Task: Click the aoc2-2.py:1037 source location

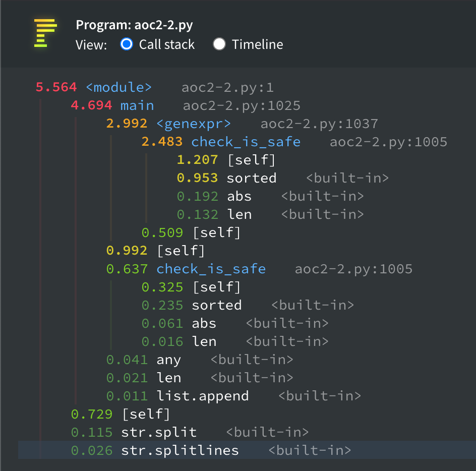Action: tap(319, 124)
